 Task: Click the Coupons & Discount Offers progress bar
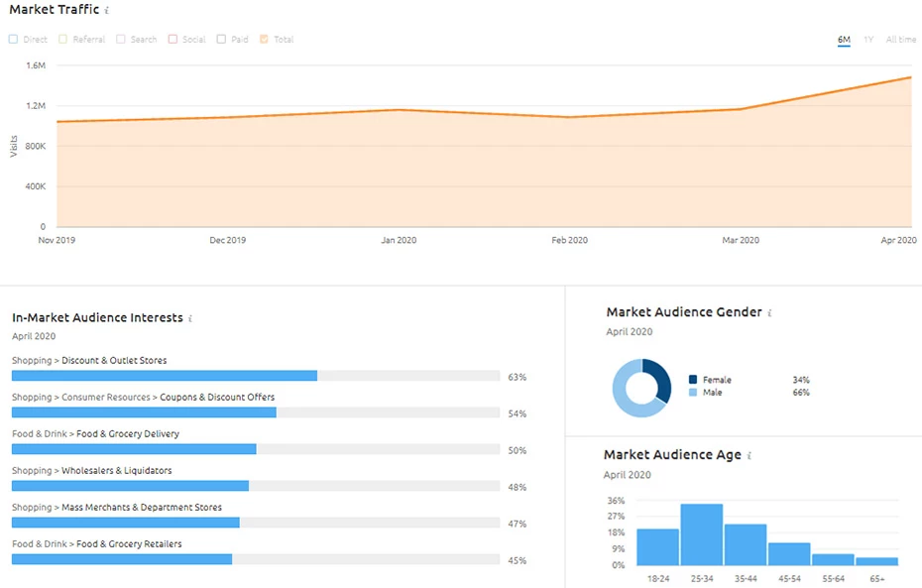[x=256, y=412]
